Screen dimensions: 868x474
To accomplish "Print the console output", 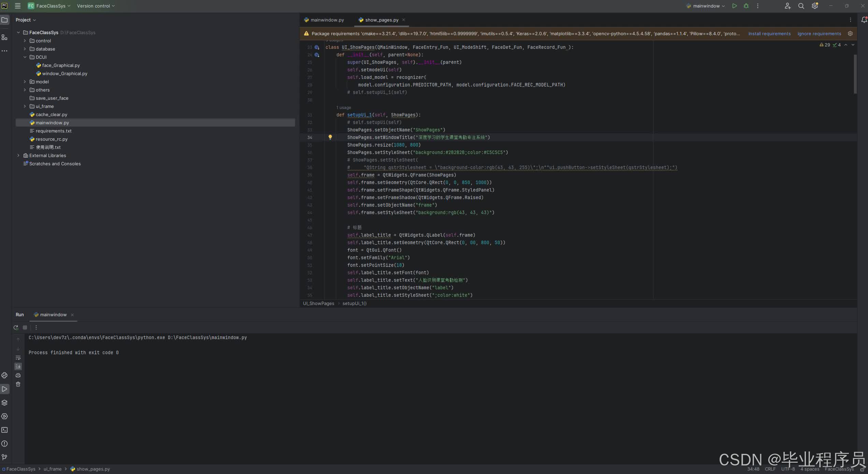I will pos(18,375).
